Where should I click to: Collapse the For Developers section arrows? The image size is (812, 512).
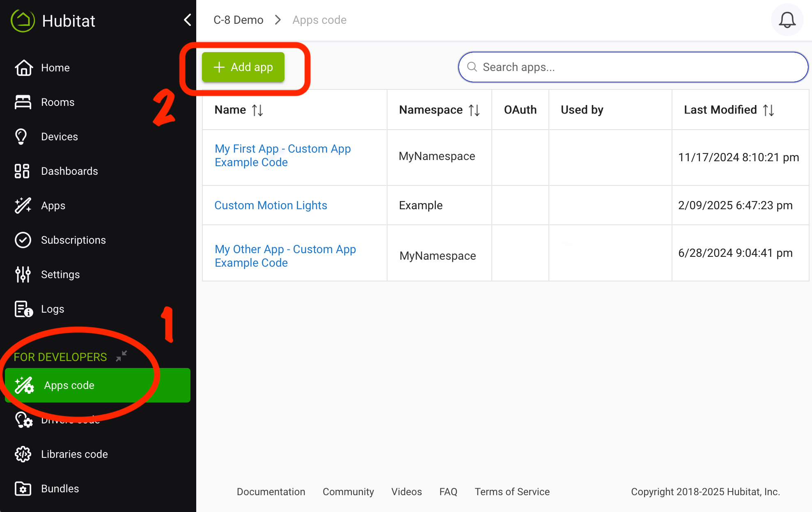[x=122, y=356]
